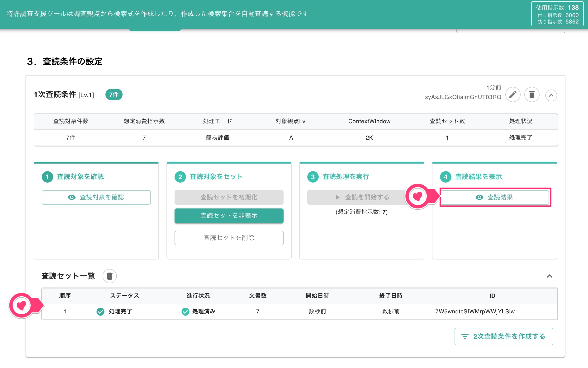Click the ContextWindow header label
Viewport: 588px width, 368px height.
pyautogui.click(x=369, y=121)
